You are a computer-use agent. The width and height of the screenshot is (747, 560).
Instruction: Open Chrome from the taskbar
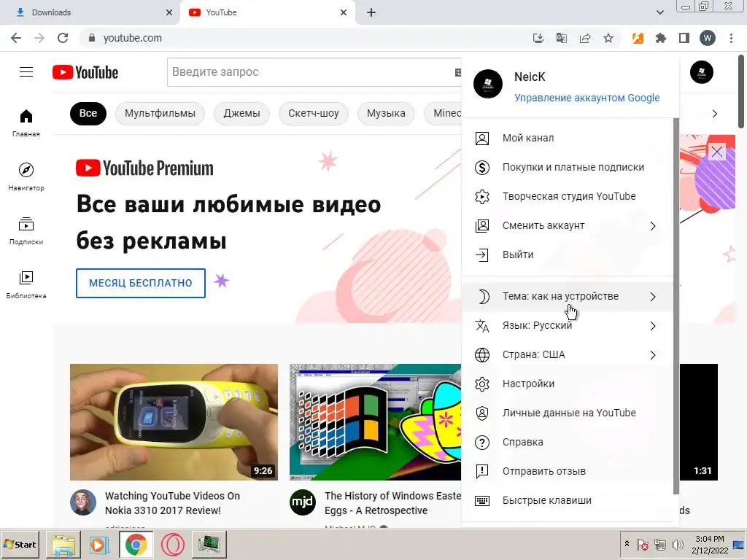tap(136, 544)
